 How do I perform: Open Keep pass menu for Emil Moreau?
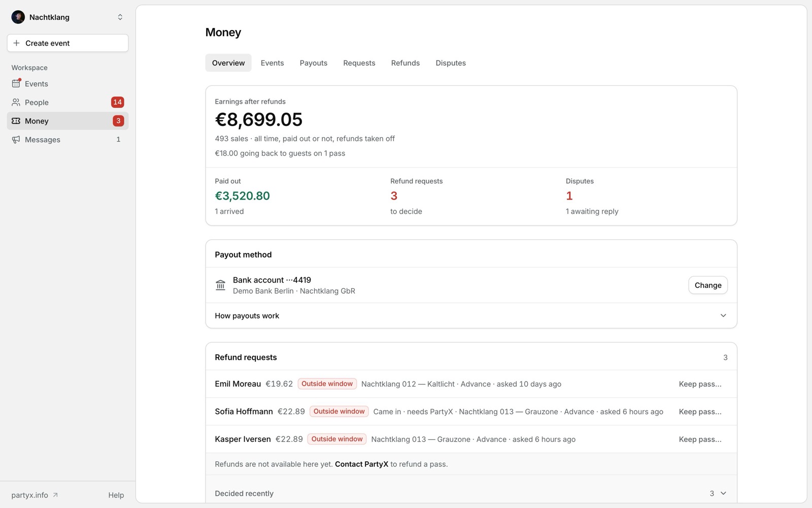tap(700, 384)
